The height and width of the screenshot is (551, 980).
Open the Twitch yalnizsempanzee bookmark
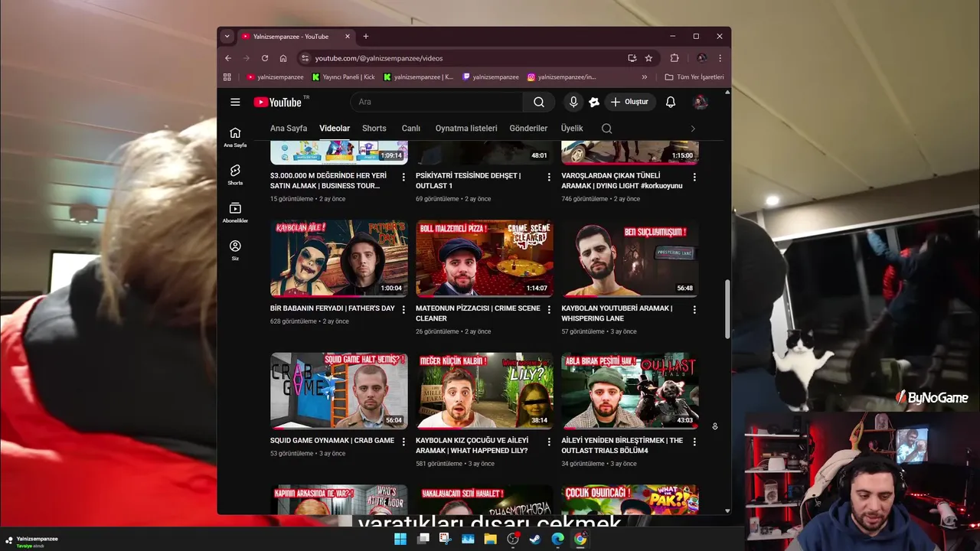point(491,77)
